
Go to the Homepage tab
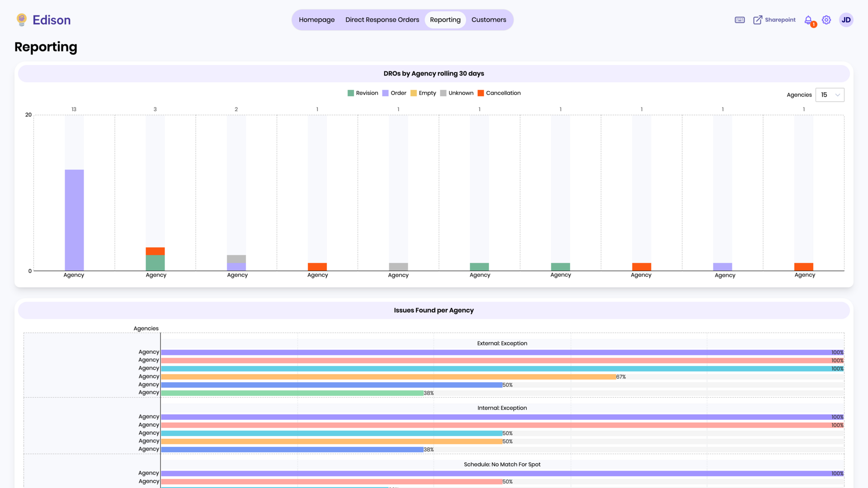point(316,20)
